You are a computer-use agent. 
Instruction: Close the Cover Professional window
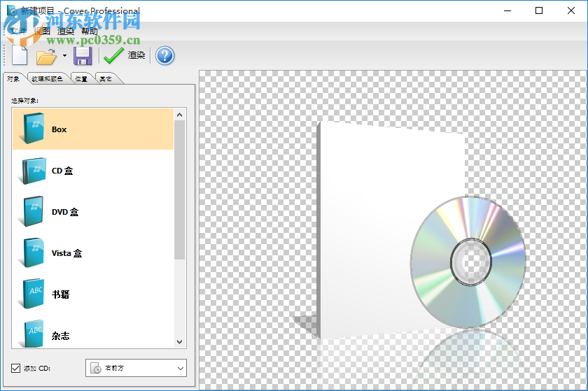click(570, 10)
